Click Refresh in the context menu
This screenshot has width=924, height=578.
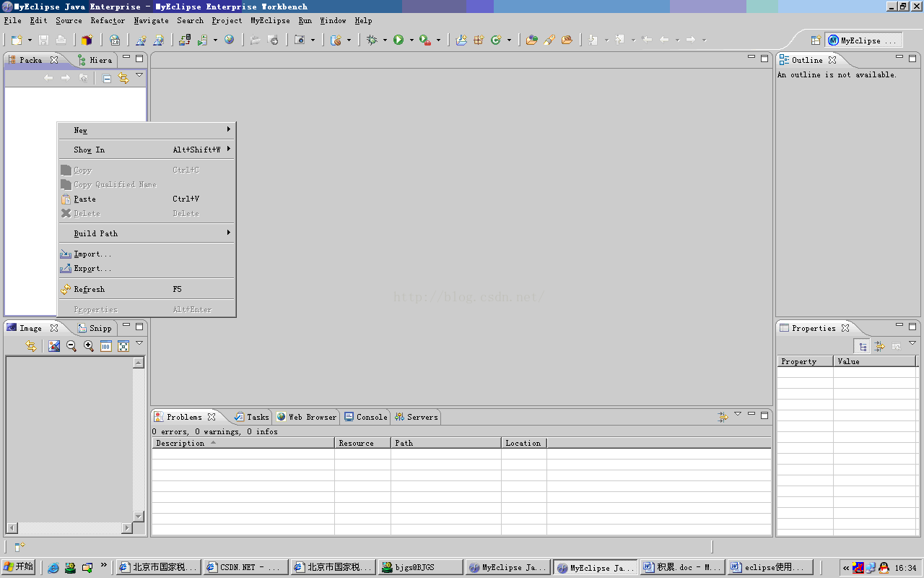coord(147,289)
